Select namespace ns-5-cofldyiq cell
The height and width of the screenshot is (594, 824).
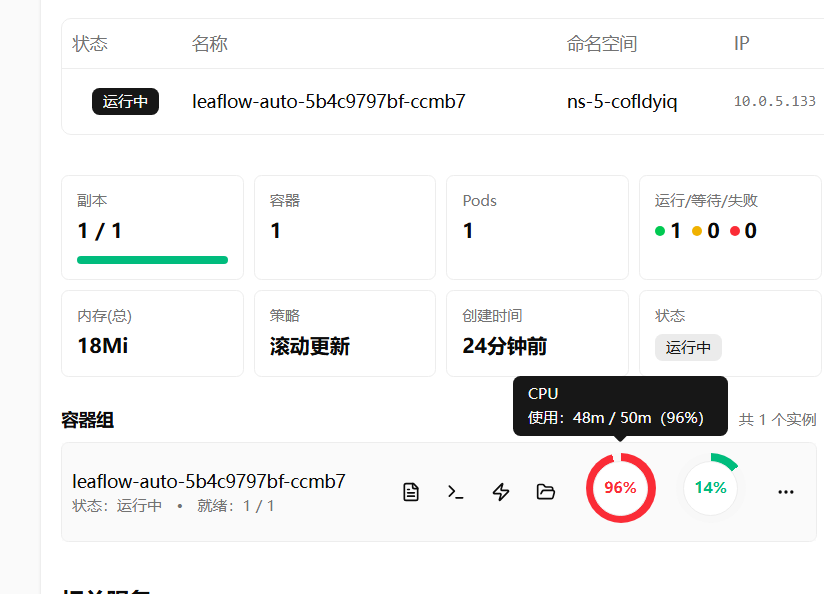click(622, 101)
